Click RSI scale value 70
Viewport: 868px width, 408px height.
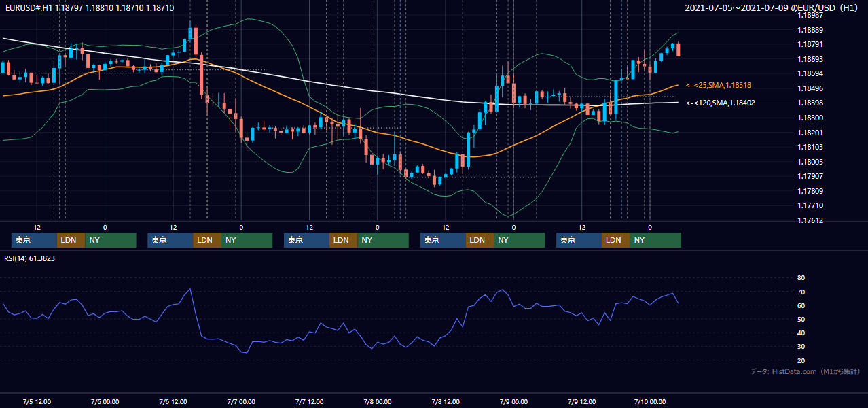point(801,292)
